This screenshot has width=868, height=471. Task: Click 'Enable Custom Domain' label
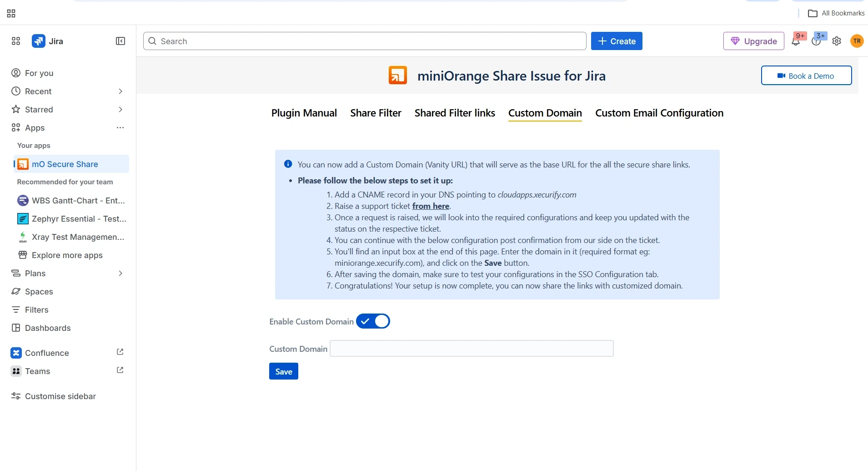tap(311, 321)
